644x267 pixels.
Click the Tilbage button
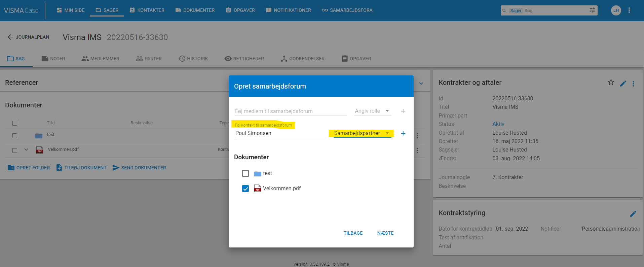click(353, 233)
